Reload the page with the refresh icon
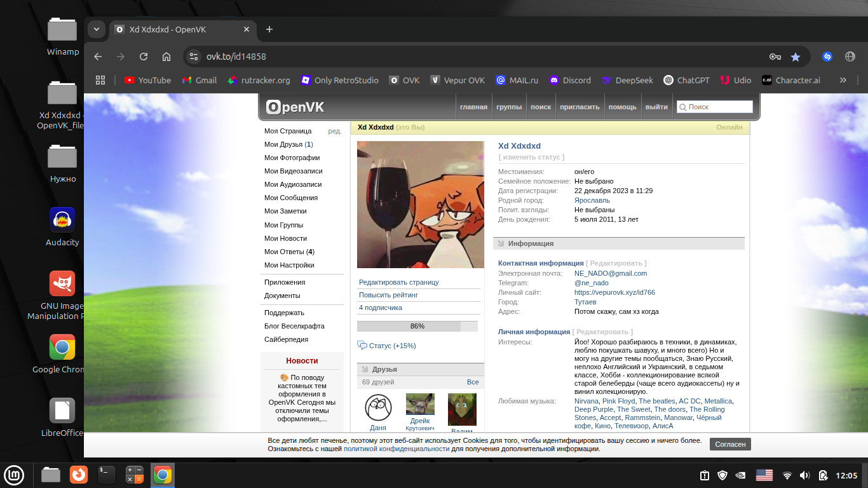The image size is (868, 488). (x=144, y=57)
